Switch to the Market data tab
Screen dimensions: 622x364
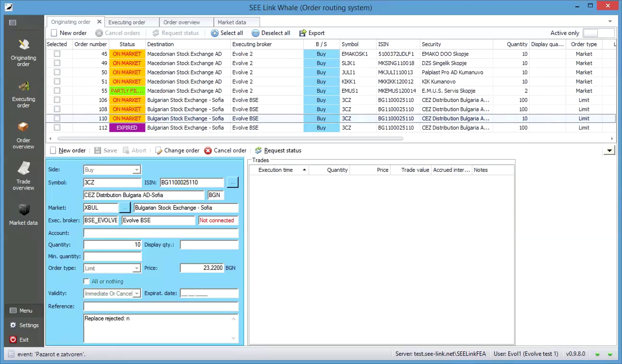tap(232, 22)
